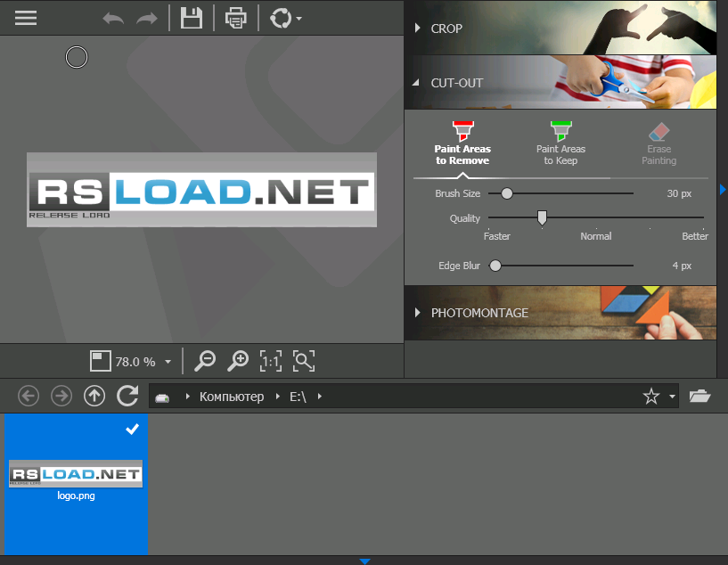Click the zoom to selection icon
Viewport: 728px width, 565px height.
click(304, 361)
